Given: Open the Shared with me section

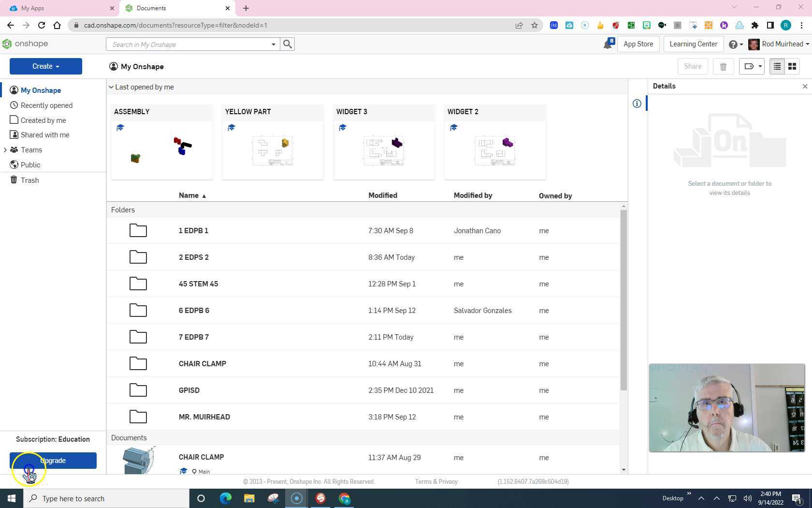Looking at the screenshot, I should click(x=45, y=134).
